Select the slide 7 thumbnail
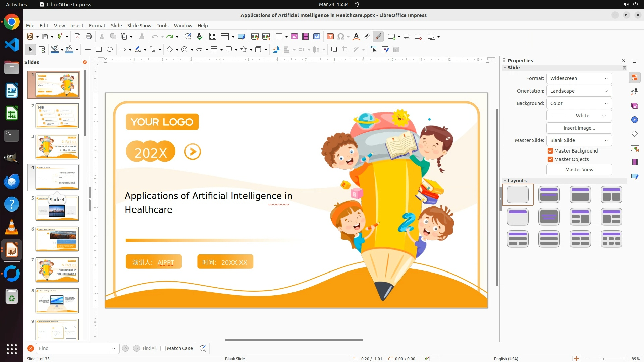The image size is (644, 362). pyautogui.click(x=57, y=270)
